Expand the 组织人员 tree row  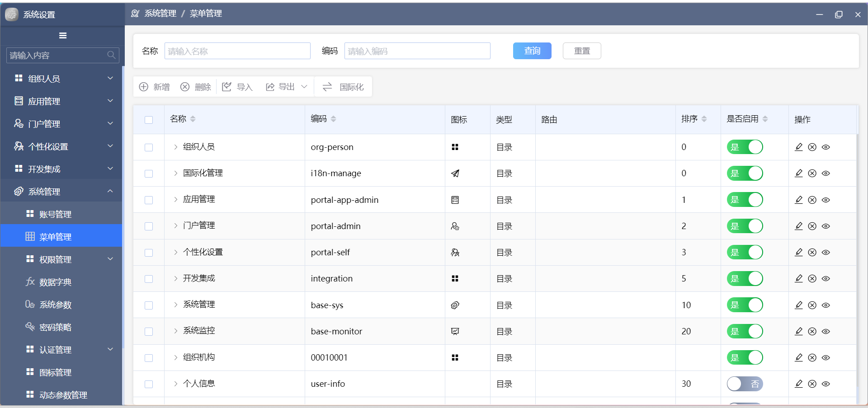coord(176,147)
